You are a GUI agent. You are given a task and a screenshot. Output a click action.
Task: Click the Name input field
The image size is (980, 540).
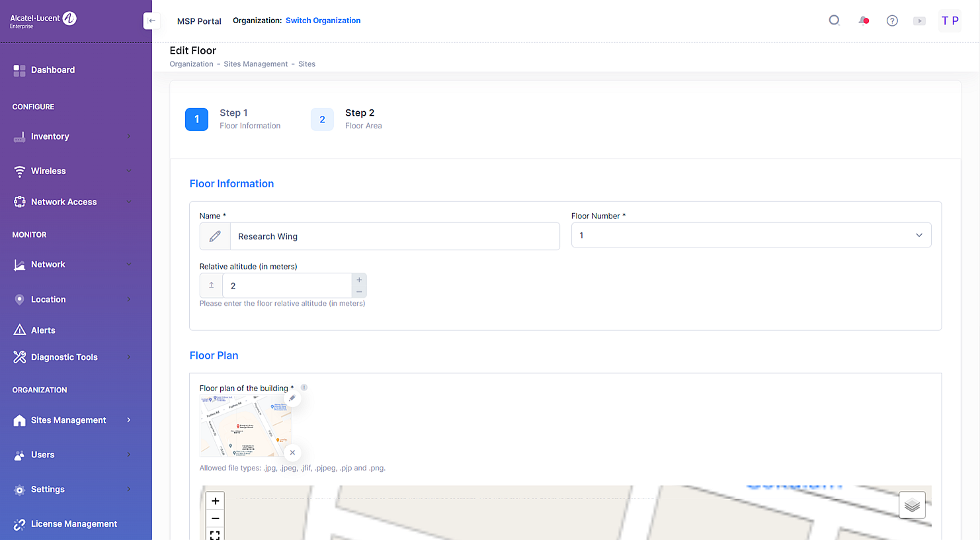(x=393, y=236)
